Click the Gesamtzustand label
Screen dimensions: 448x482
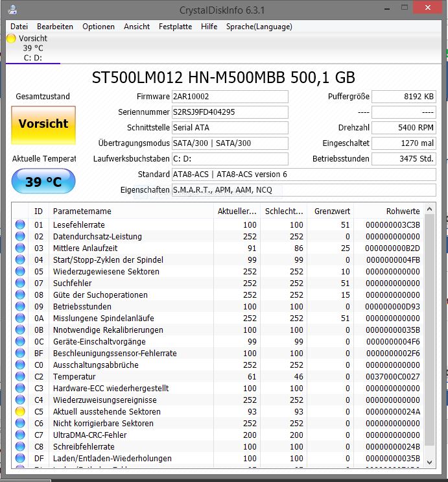pos(43,97)
